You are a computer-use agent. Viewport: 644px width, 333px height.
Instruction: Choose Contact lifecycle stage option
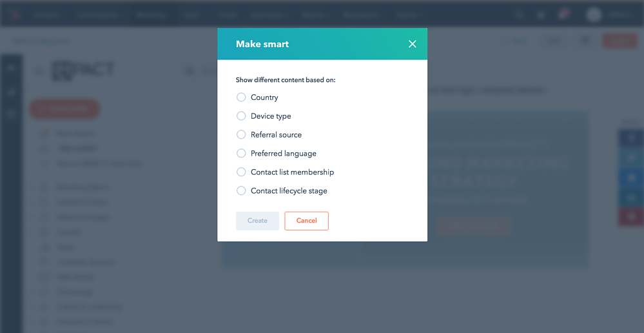point(241,191)
